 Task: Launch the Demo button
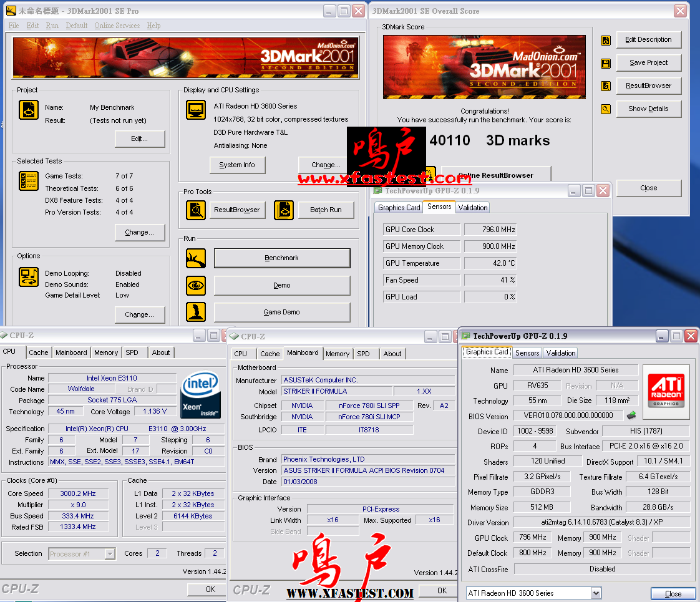[x=282, y=285]
